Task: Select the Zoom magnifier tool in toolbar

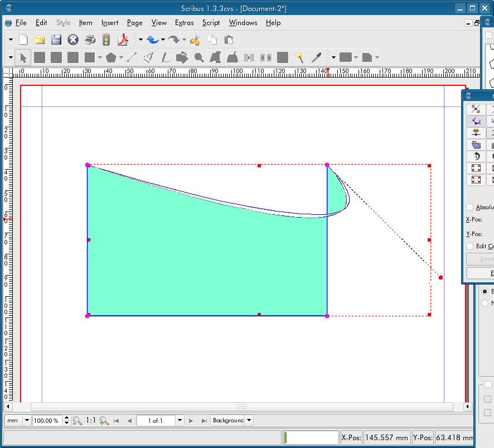Action: (199, 57)
